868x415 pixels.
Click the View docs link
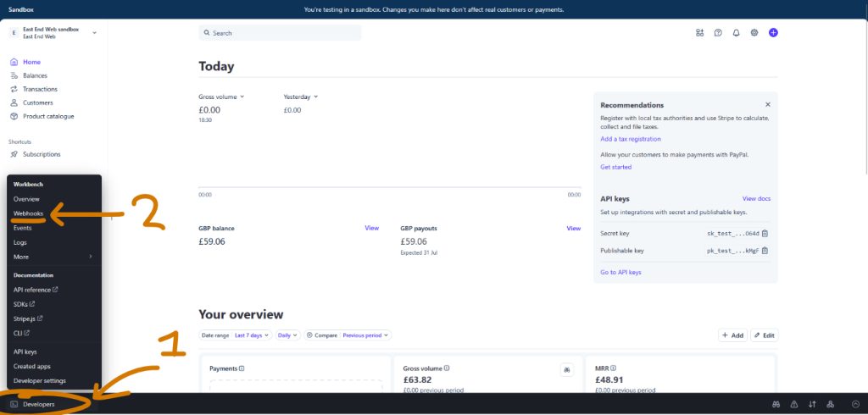pos(756,199)
